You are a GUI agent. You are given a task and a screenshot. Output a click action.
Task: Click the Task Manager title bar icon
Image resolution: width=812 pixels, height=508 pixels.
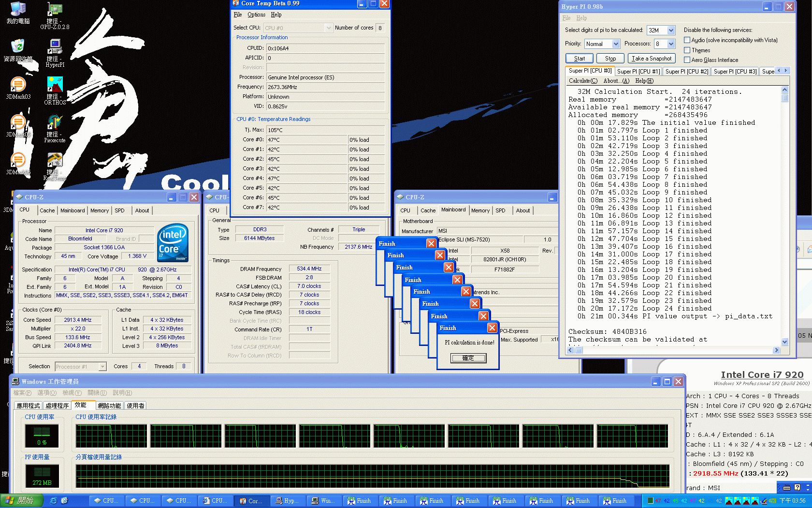pyautogui.click(x=15, y=381)
